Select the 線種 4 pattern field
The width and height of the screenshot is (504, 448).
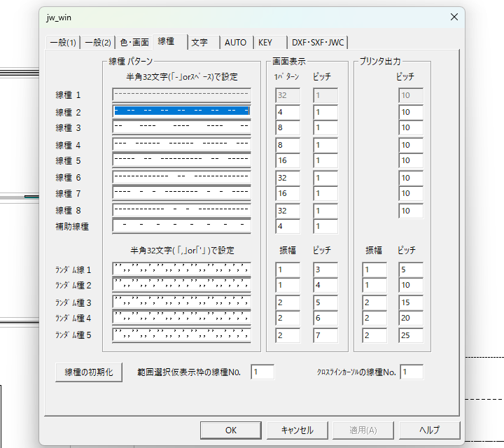(181, 144)
